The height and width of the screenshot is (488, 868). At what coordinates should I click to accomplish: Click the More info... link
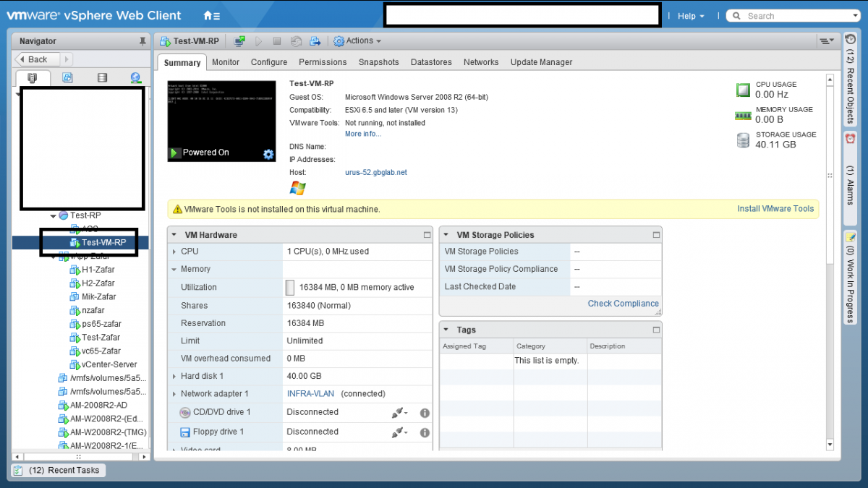(x=363, y=134)
